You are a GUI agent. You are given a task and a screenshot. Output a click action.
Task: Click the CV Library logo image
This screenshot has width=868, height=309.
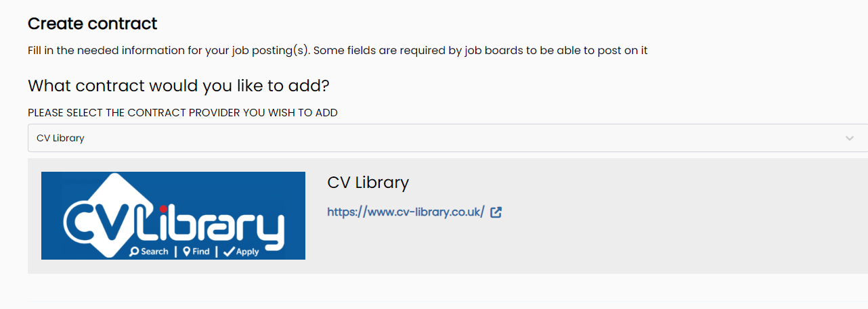(173, 215)
